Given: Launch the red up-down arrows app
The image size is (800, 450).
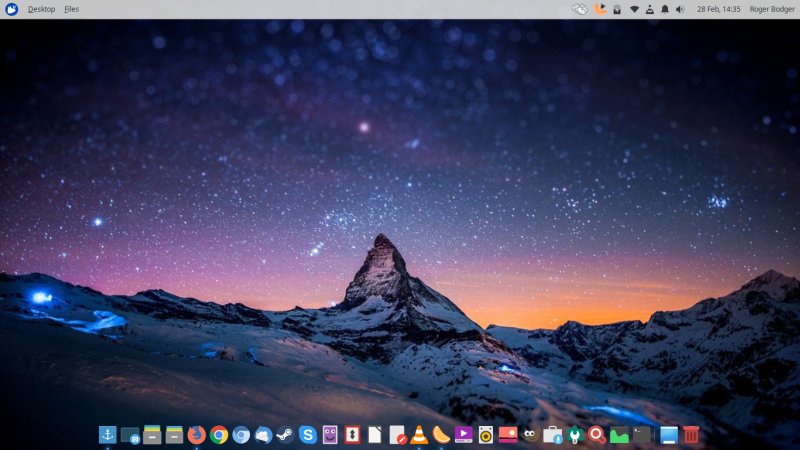Looking at the screenshot, I should point(352,435).
